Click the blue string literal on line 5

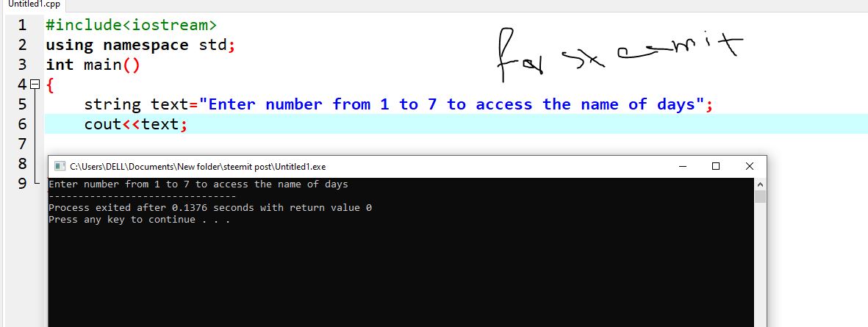(451, 104)
